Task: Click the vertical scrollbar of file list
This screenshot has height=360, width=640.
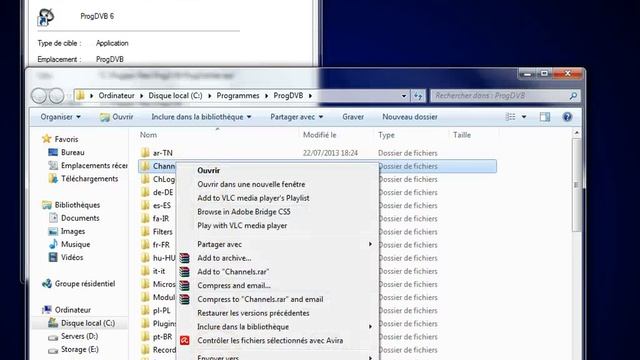Action: [576, 186]
